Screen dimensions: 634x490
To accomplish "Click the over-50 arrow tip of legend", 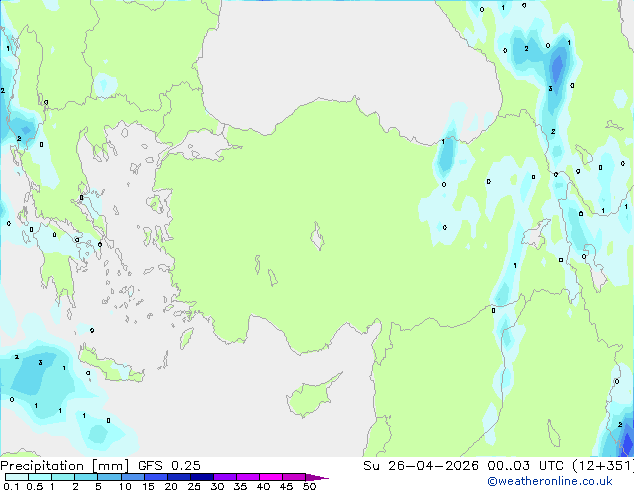I will (317, 477).
